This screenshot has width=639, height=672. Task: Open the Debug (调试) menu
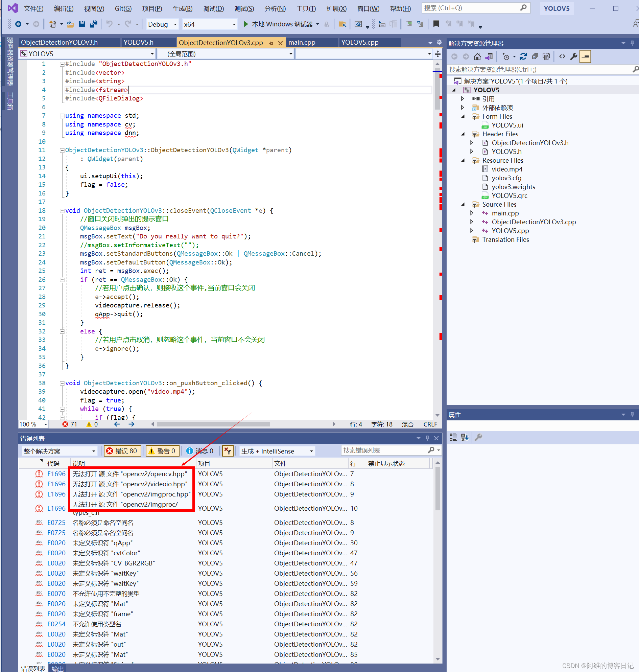coord(213,8)
